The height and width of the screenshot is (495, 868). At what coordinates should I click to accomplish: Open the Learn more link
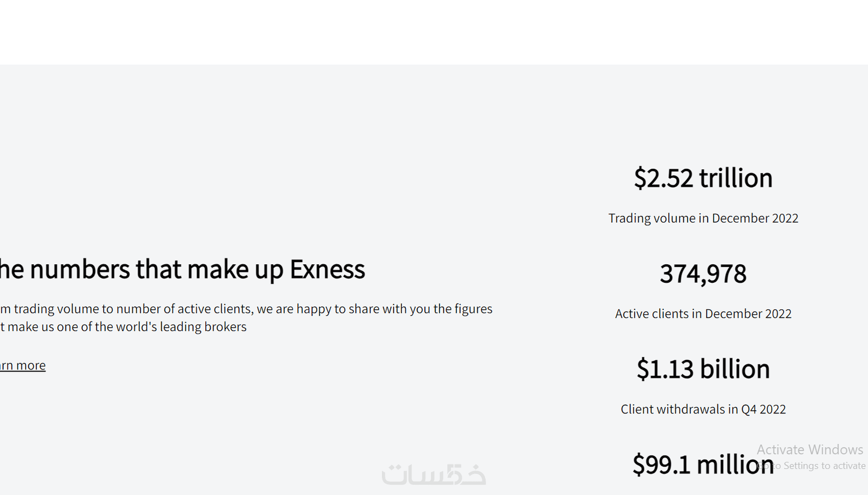tap(22, 365)
